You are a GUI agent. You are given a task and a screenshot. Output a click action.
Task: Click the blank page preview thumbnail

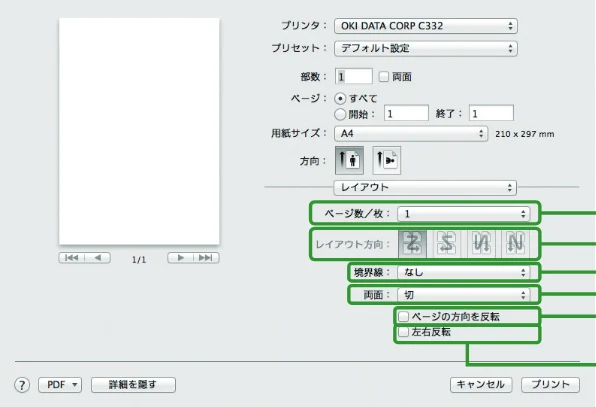[x=139, y=131]
